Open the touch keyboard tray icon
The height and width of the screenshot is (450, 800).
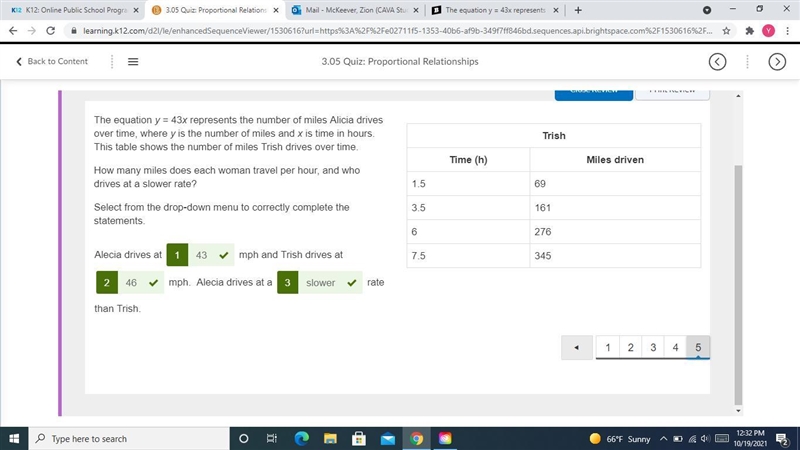click(721, 439)
